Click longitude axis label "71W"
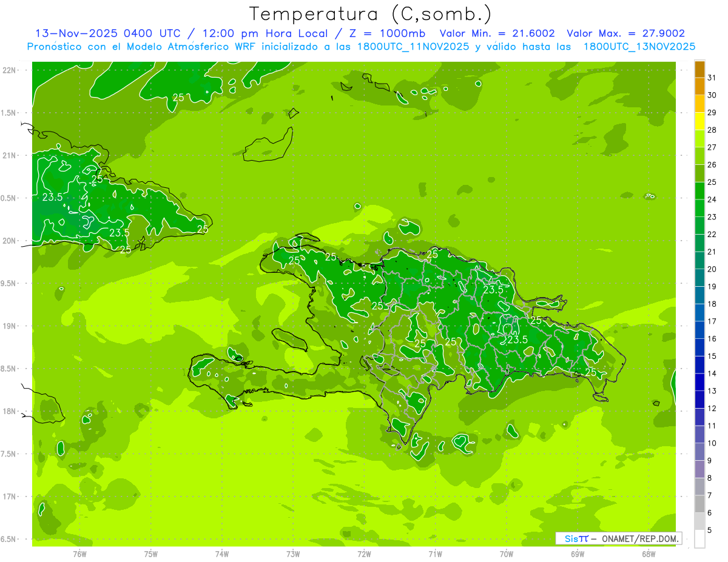 click(x=435, y=554)
